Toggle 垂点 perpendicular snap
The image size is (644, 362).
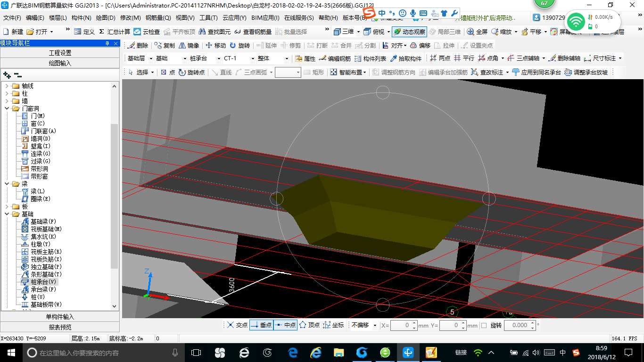[x=261, y=325]
